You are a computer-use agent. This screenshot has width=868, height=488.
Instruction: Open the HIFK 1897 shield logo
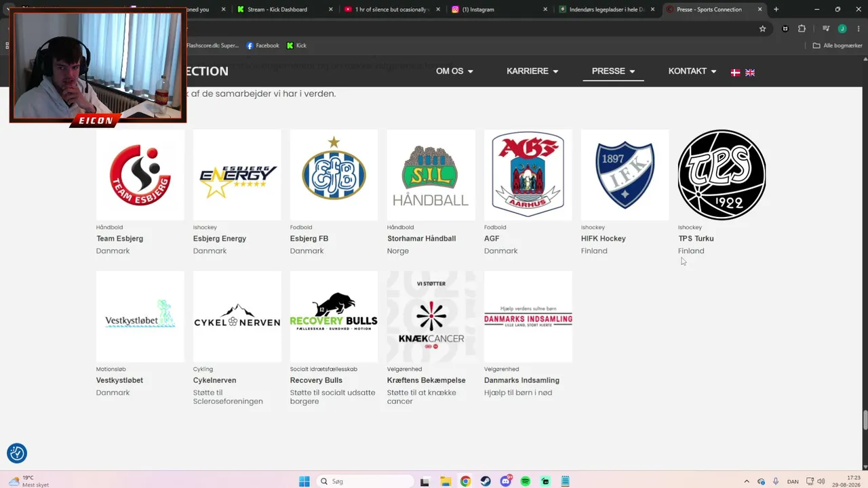click(625, 175)
